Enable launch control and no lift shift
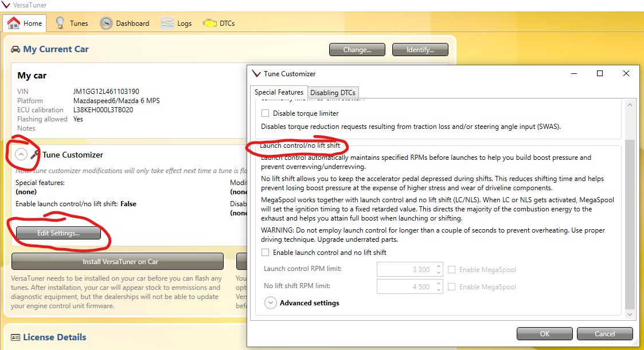 pyautogui.click(x=266, y=253)
